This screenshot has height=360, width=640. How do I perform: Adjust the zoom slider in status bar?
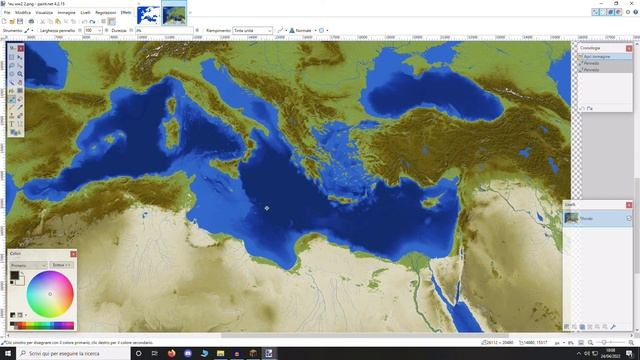click(x=610, y=343)
